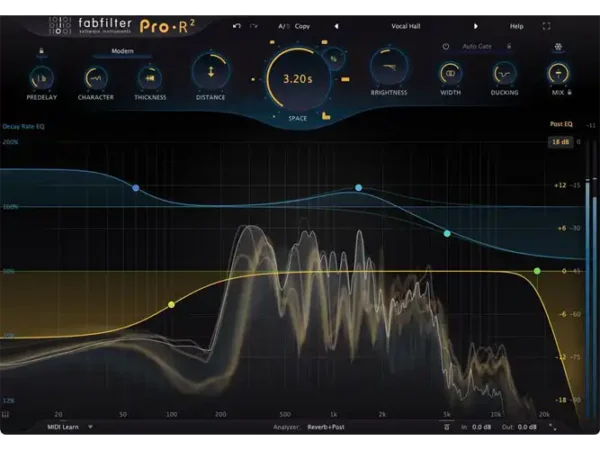Go to the next preset arrow
The width and height of the screenshot is (600, 450).
[x=476, y=26]
